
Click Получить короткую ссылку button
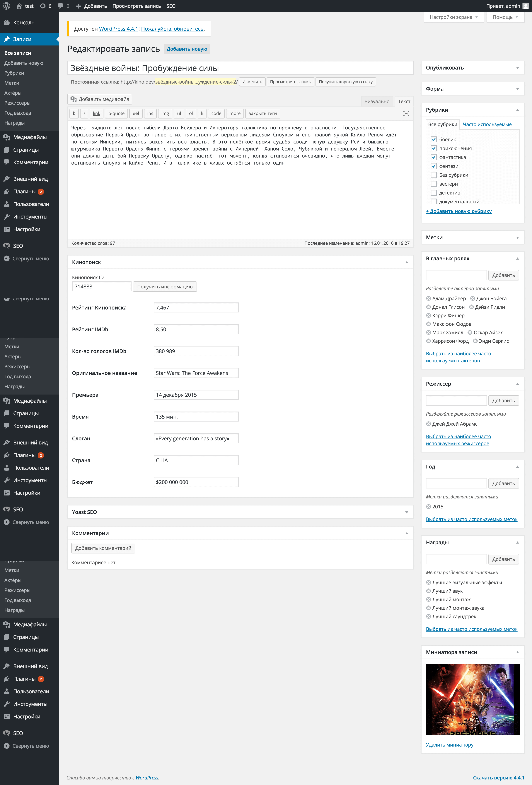346,82
